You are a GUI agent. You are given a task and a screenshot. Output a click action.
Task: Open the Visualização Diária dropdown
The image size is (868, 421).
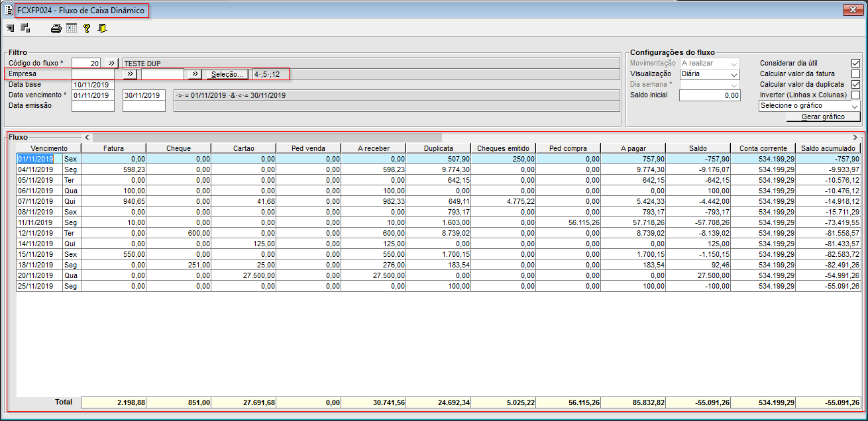(x=710, y=74)
